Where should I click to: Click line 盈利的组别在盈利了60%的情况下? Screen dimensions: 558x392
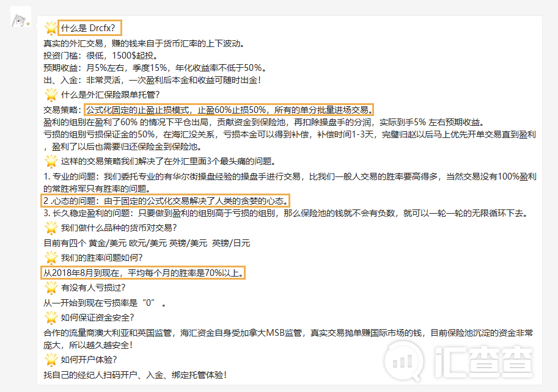click(x=264, y=122)
